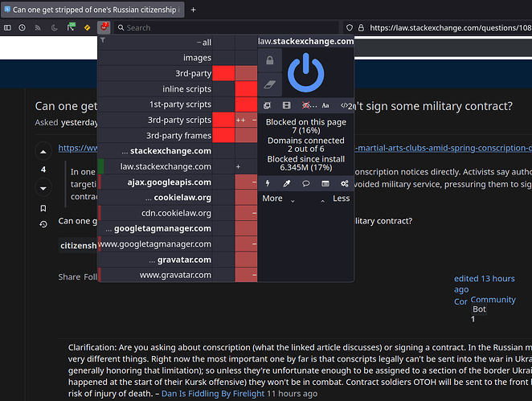Viewport: 532px width, 401px height.
Task: Click the uBlock Origin toolbar extension icon
Action: [104, 27]
